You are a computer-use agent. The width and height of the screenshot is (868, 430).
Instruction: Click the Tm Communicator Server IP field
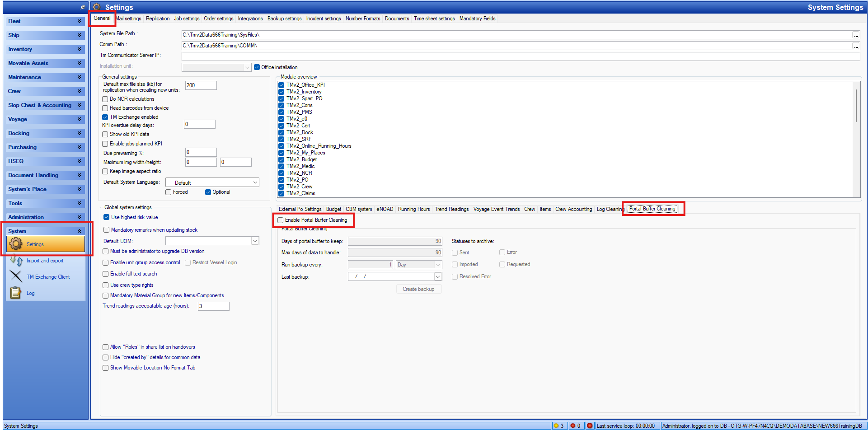407,56
